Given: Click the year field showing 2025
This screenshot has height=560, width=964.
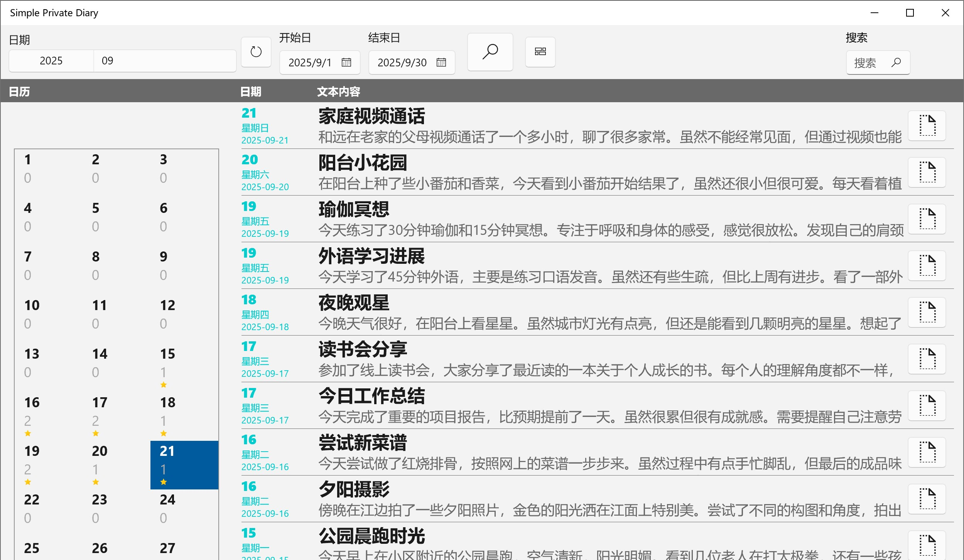Looking at the screenshot, I should (x=51, y=60).
